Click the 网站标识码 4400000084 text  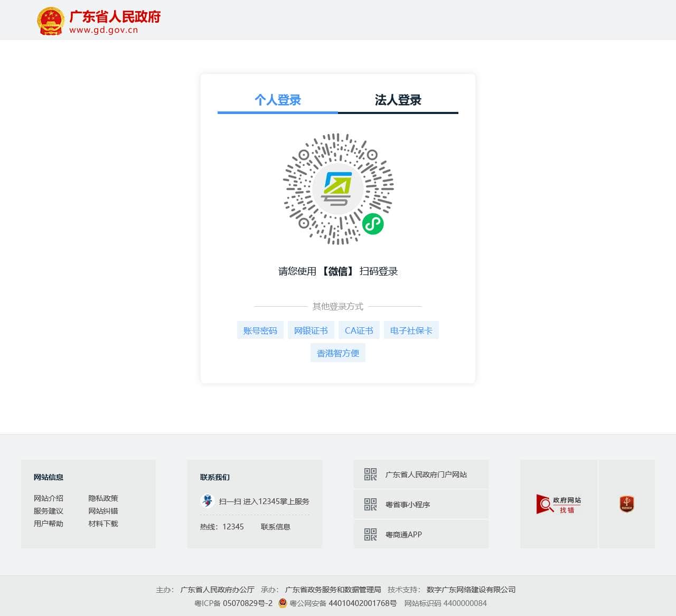click(446, 603)
